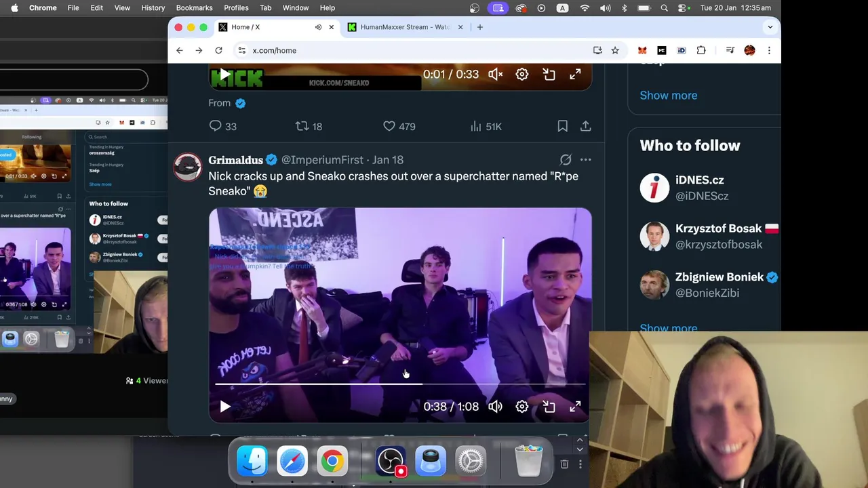This screenshot has height=488, width=868.
Task: Open a new Chrome tab
Action: coord(480,27)
